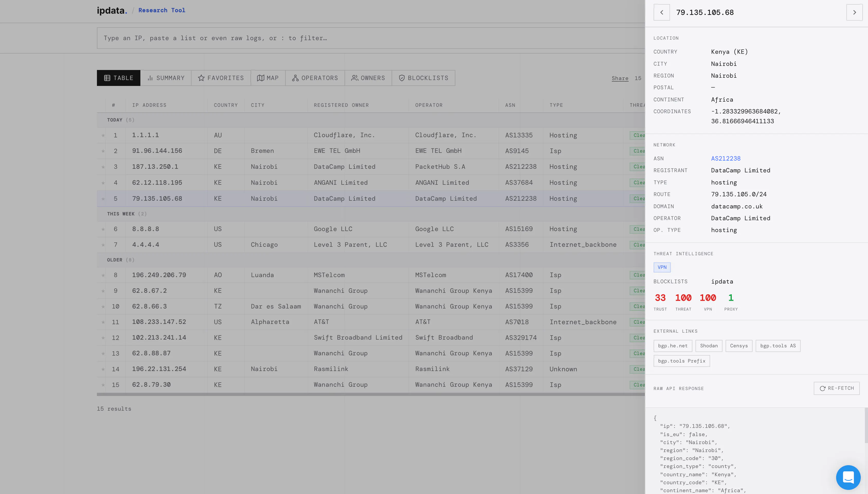Open the Operators tab
868x494 pixels.
pos(315,78)
